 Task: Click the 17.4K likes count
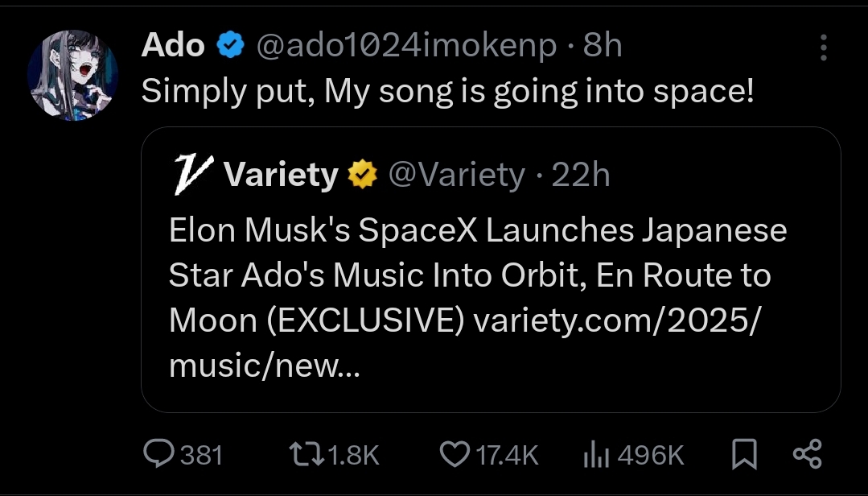(505, 456)
